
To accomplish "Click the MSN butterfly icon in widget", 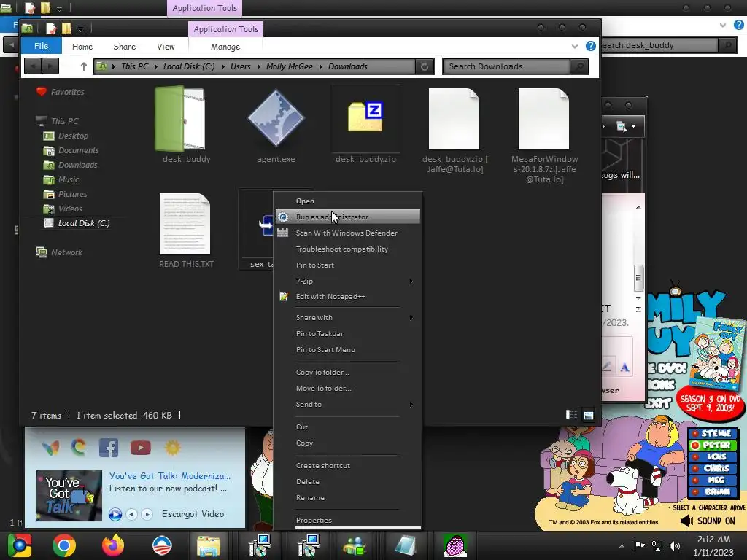I will pyautogui.click(x=50, y=448).
